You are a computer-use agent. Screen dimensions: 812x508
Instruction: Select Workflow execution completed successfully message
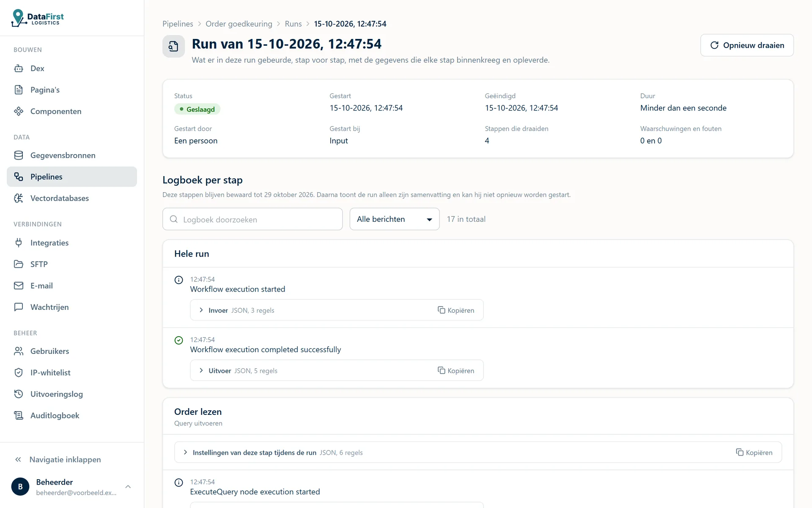(266, 350)
